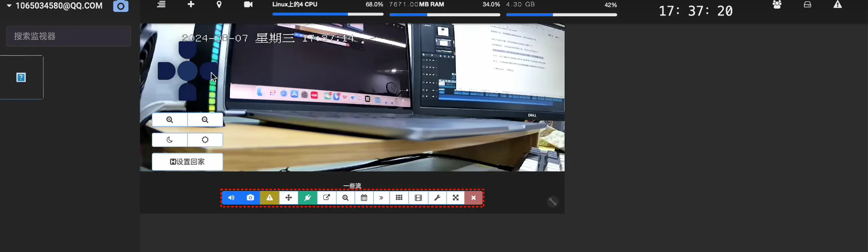Click the PTZ zoom in magnifier button
Viewport: 868px width, 252px height.
click(170, 120)
